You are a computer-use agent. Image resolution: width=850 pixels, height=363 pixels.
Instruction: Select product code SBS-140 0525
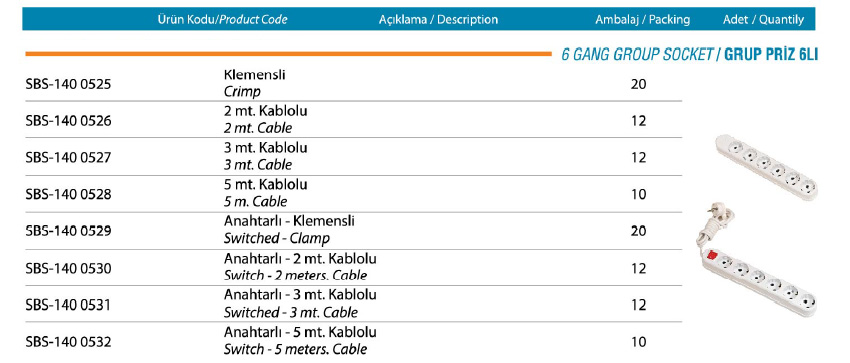(68, 85)
